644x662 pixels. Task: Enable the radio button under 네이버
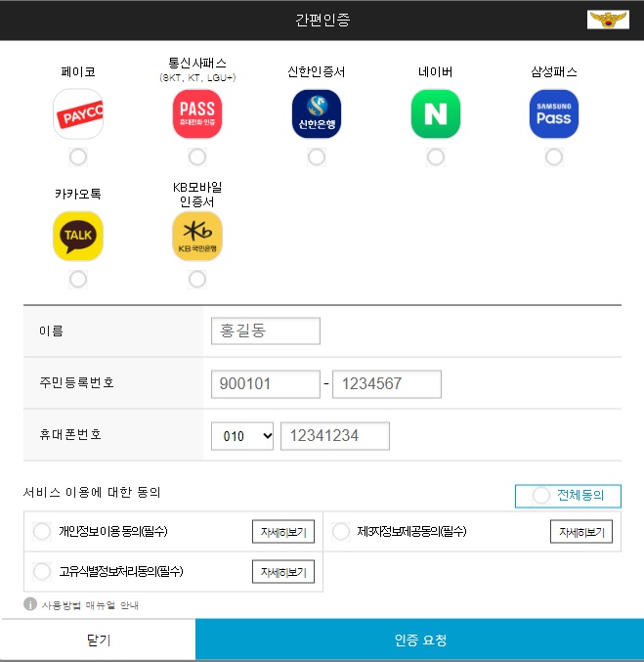click(x=436, y=157)
